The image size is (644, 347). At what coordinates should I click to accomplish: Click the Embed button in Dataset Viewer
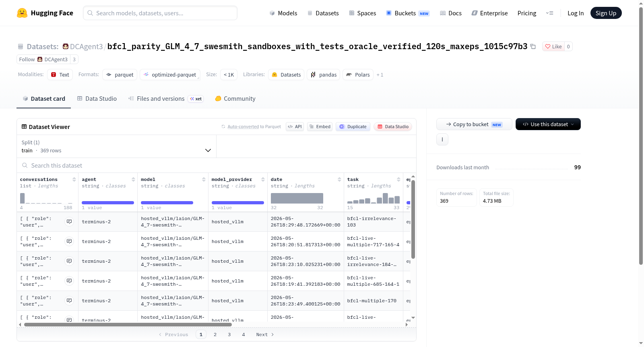pos(320,127)
